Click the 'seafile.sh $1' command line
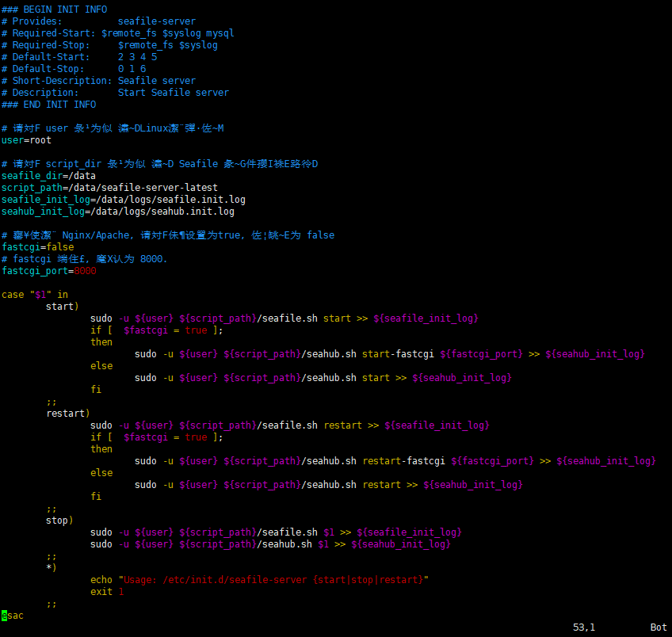This screenshot has height=637, width=672. (276, 532)
